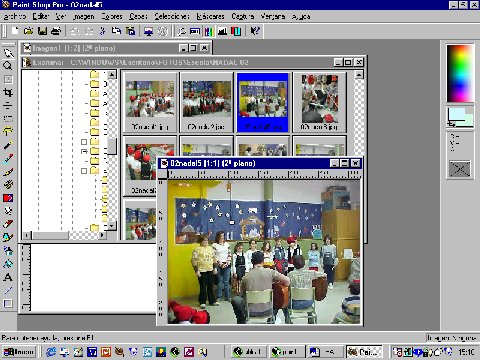Select the Eraser tool
Image resolution: width=480 pixels, height=360 pixels.
click(x=8, y=224)
